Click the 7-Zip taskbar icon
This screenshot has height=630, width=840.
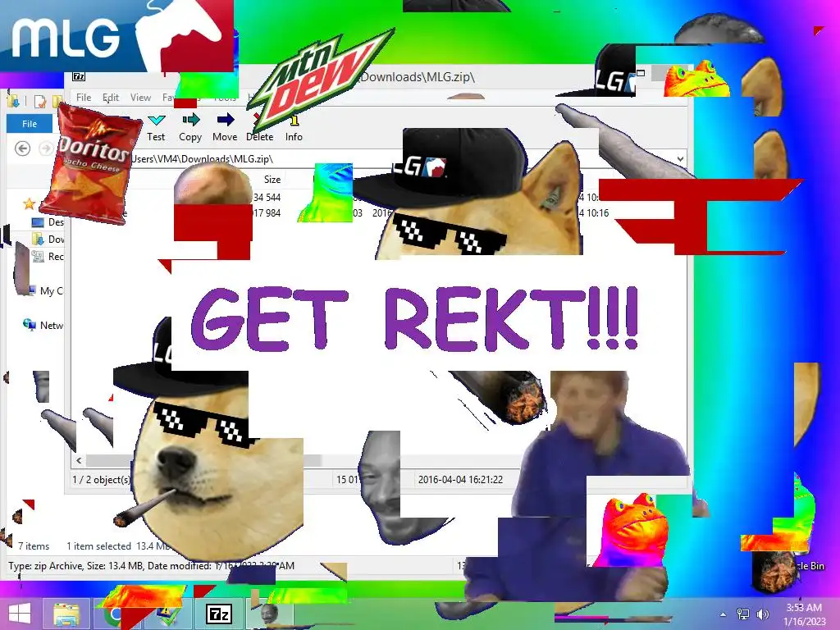tap(219, 614)
